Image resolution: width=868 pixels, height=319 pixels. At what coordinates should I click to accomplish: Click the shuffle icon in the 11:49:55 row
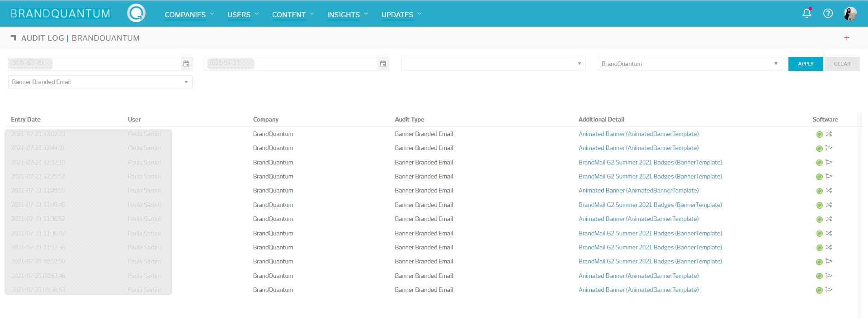(829, 191)
